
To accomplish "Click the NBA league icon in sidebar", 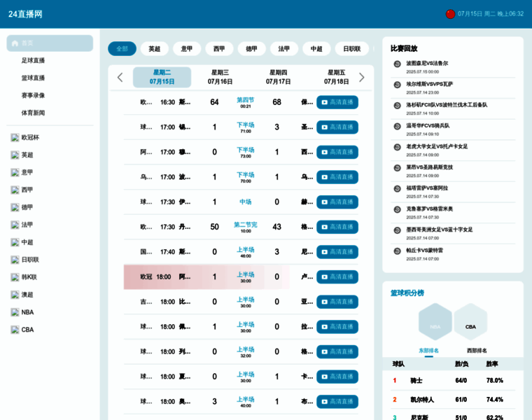I will (15, 312).
